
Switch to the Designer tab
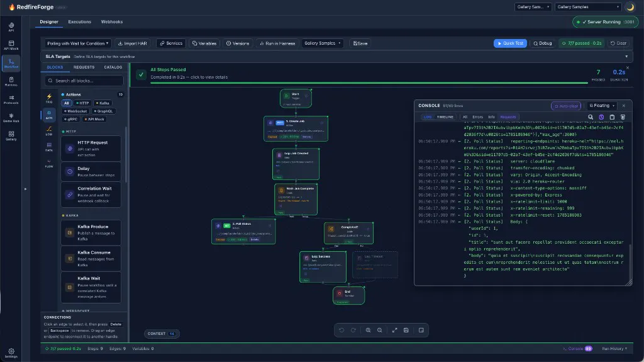coord(49,22)
